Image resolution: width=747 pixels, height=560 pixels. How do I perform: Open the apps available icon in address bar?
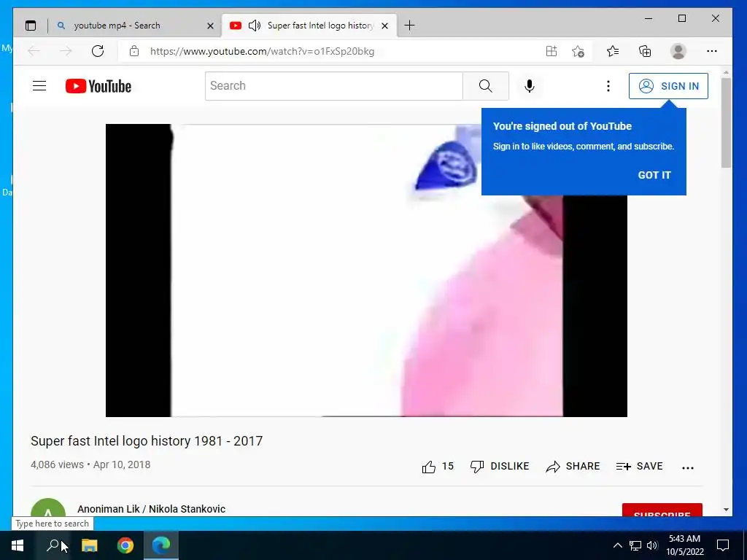(x=551, y=51)
